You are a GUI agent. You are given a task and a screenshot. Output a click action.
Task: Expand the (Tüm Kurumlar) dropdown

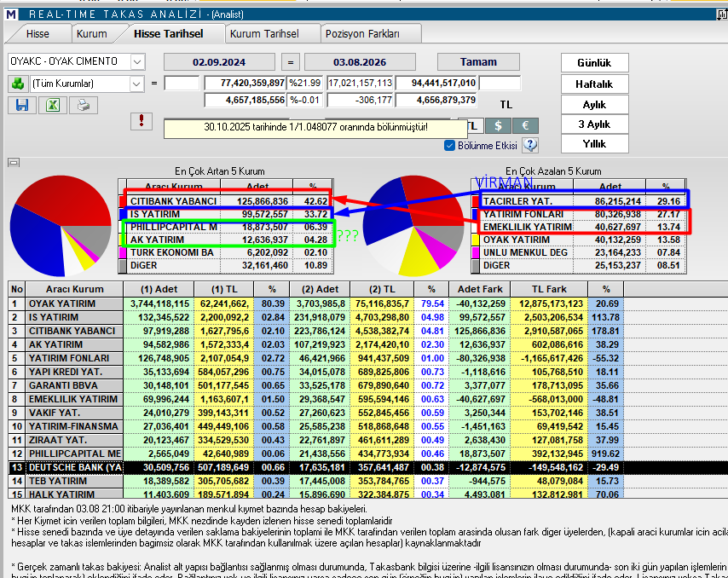point(136,84)
